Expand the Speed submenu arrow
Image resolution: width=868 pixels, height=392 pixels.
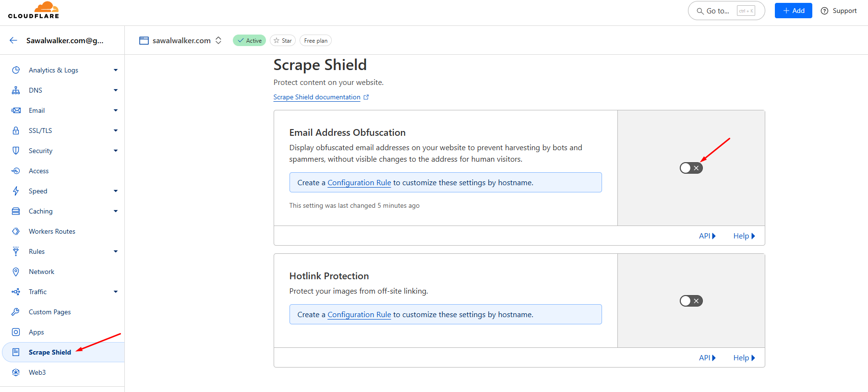116,191
